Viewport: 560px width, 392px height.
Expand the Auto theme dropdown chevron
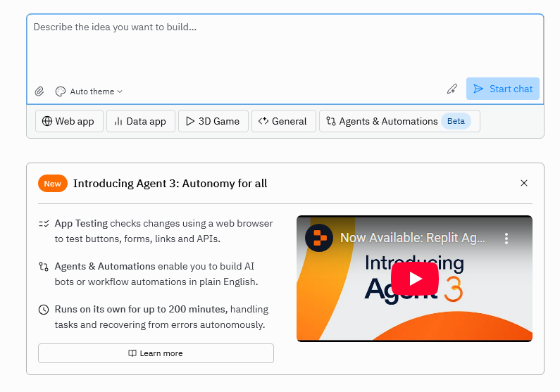click(x=120, y=91)
